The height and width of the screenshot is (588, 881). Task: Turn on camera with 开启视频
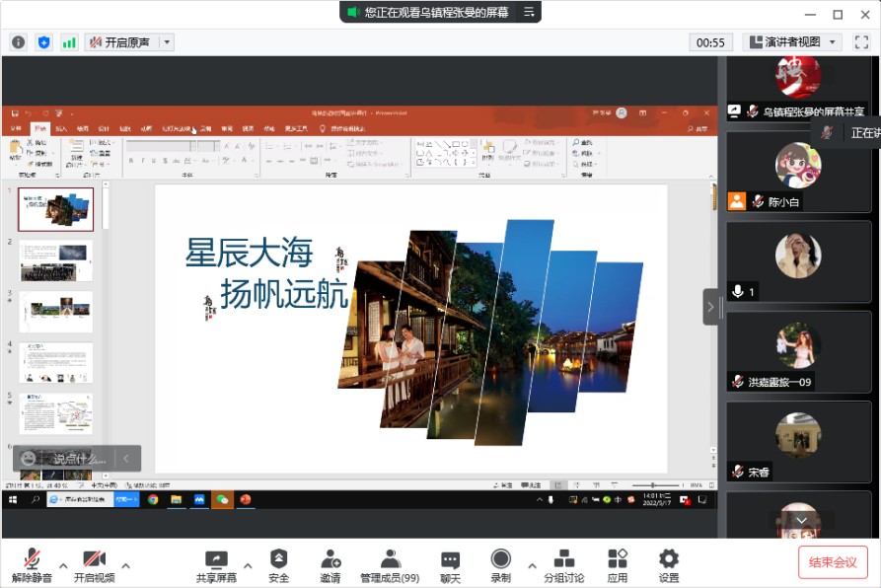(x=94, y=565)
